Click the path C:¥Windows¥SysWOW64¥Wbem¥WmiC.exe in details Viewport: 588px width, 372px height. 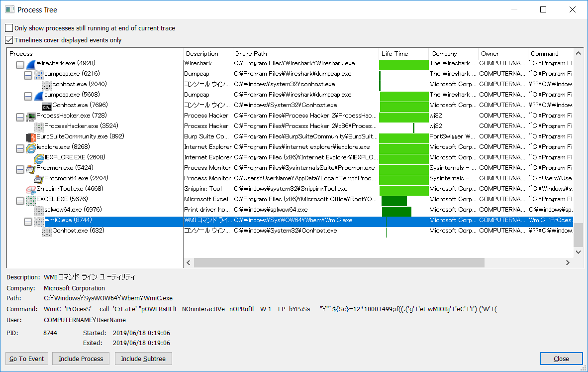(108, 298)
